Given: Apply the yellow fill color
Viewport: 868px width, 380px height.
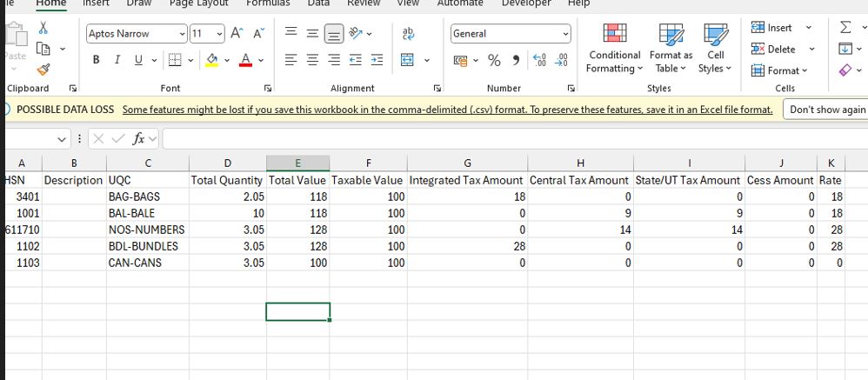Looking at the screenshot, I should (x=212, y=60).
